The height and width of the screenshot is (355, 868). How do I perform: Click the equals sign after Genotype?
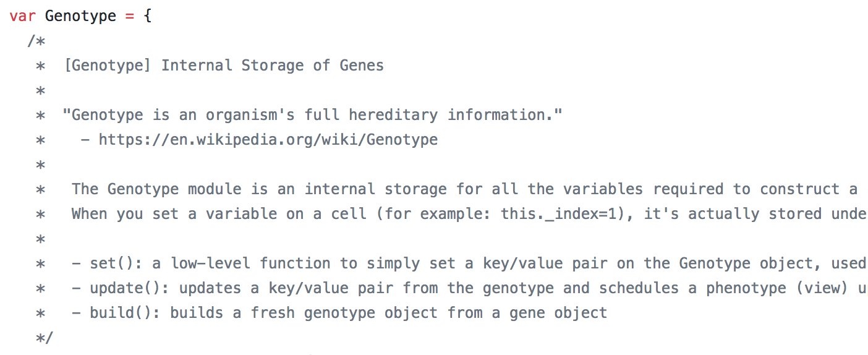[129, 17]
